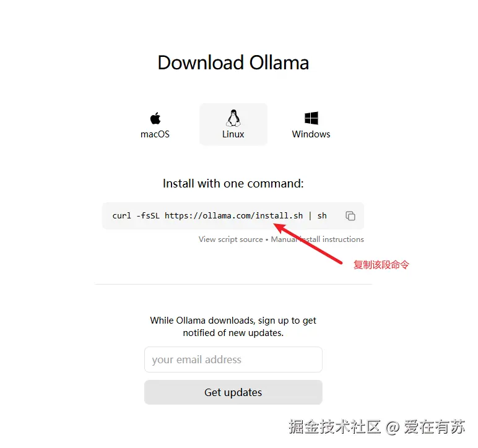Focus the your email address field

pos(233,360)
